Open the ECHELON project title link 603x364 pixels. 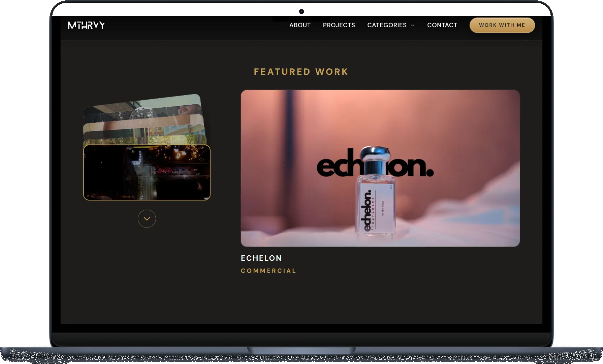[x=261, y=258]
